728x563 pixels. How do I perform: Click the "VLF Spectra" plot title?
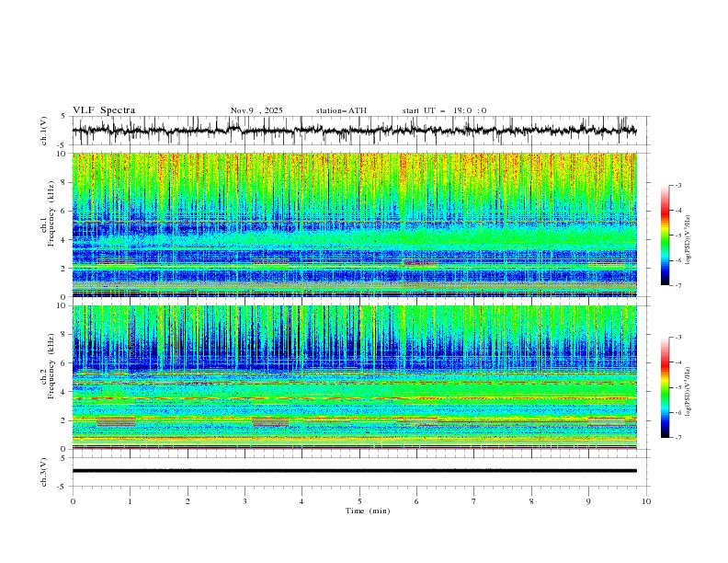(x=104, y=110)
